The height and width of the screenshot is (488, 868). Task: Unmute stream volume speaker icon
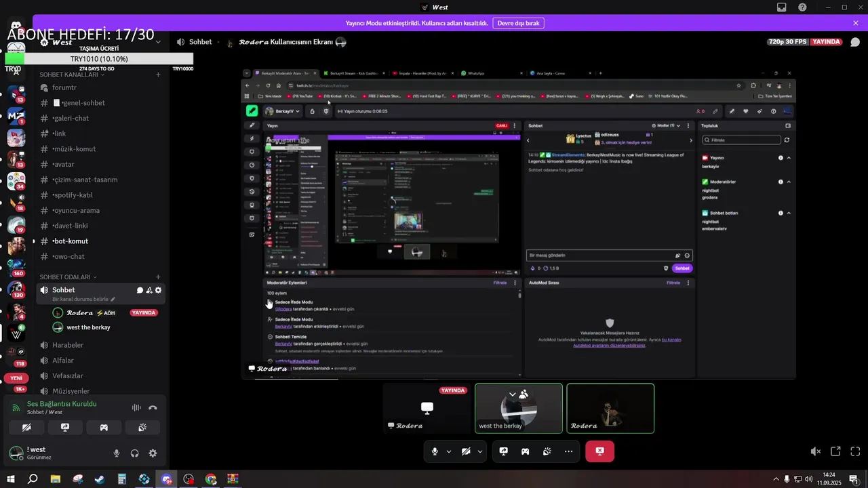[x=816, y=451]
